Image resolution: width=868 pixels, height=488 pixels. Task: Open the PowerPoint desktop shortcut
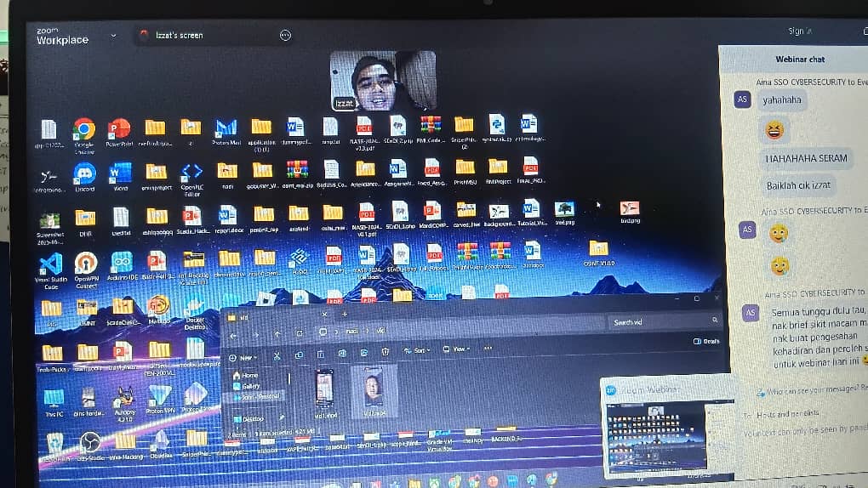(119, 133)
